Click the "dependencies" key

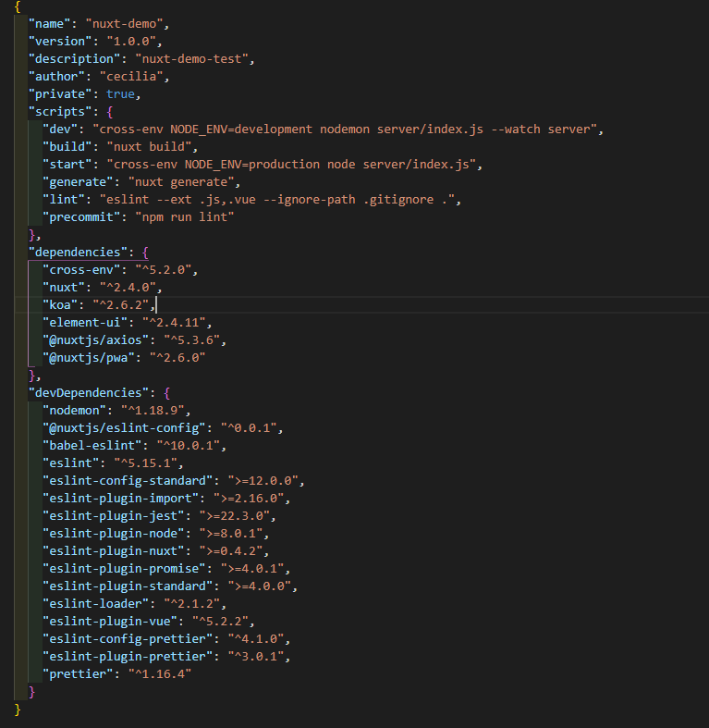pyautogui.click(x=78, y=253)
